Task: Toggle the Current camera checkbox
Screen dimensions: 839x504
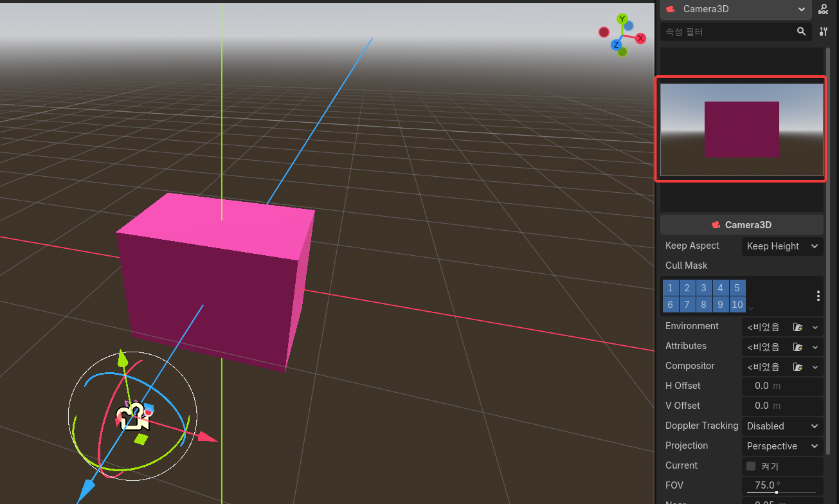Action: 751,466
